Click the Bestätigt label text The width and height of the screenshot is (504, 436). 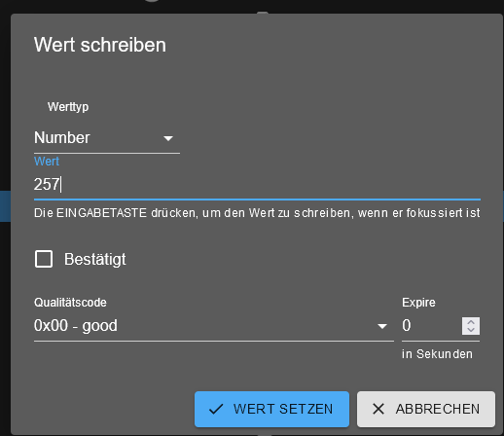coord(95,259)
